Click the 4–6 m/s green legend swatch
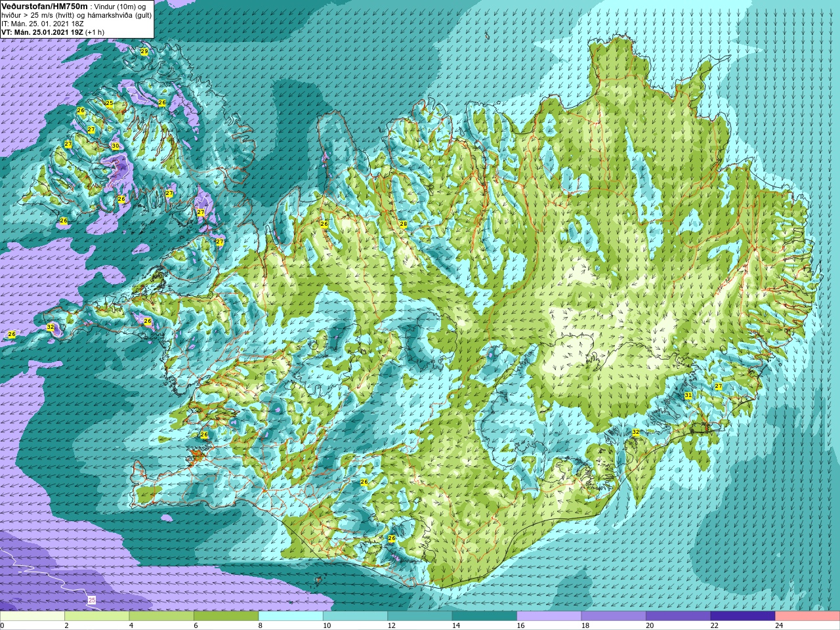This screenshot has width=840, height=630. point(161,616)
